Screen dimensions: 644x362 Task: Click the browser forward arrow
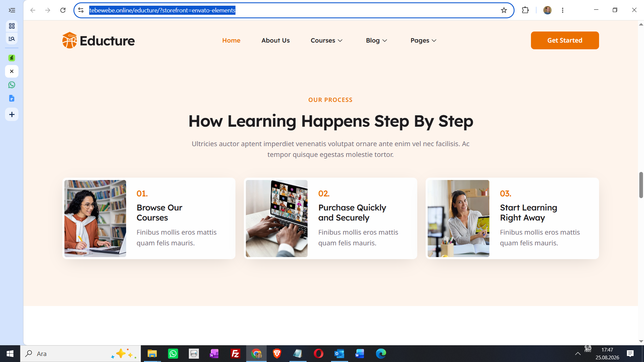pos(48,10)
